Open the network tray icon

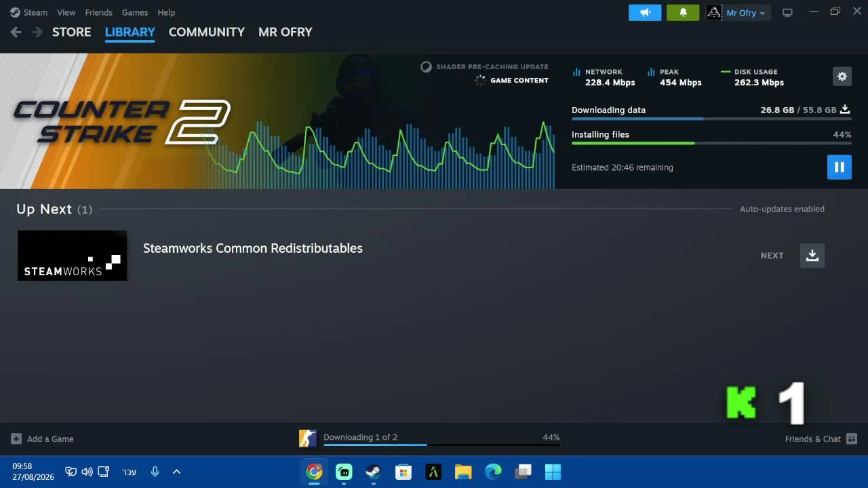point(103,472)
